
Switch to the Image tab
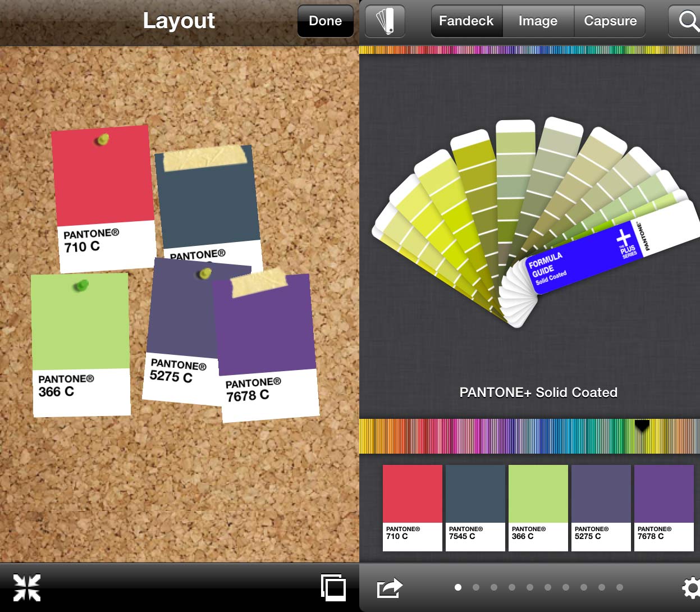point(538,21)
